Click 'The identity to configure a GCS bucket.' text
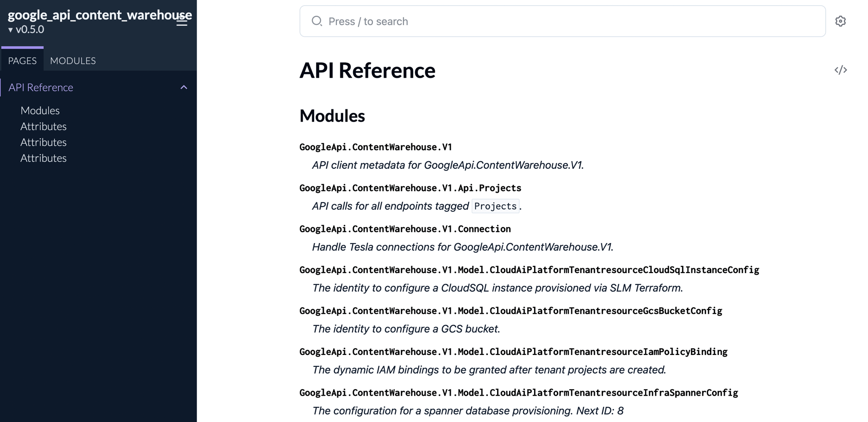Viewport: 868px width, 422px height. (x=406, y=329)
